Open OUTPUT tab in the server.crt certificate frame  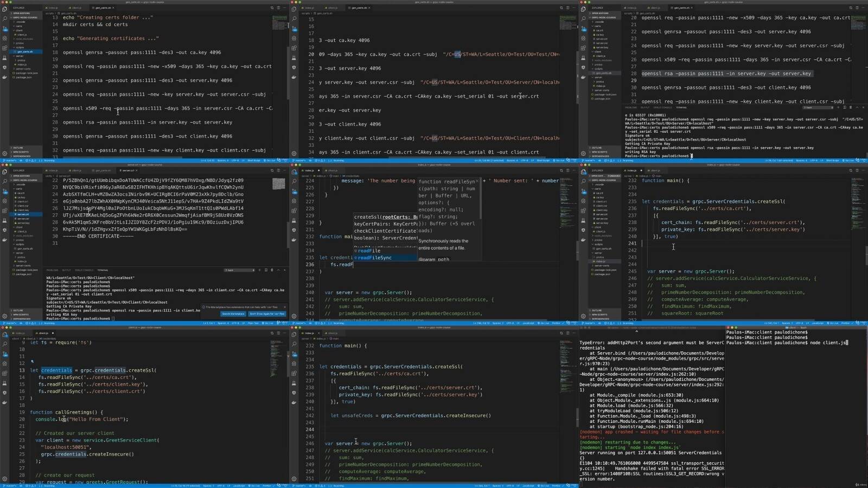(66, 270)
